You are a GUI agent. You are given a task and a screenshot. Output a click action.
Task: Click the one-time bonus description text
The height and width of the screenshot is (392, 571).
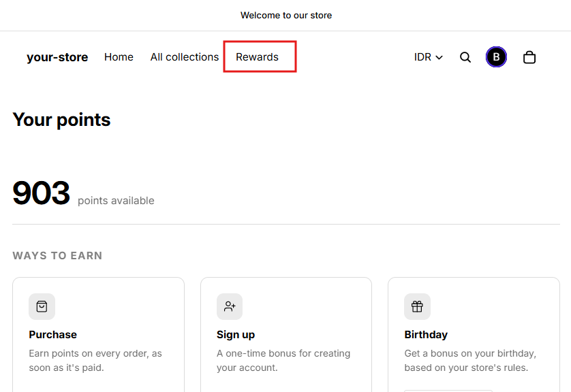pyautogui.click(x=283, y=361)
